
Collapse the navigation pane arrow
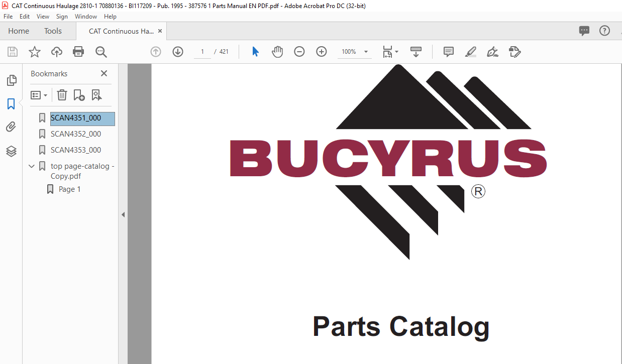[123, 214]
